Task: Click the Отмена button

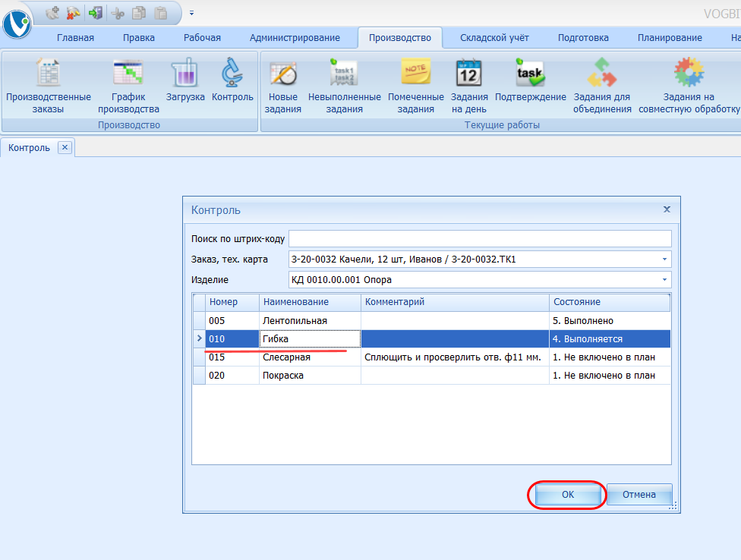Action: pos(639,495)
